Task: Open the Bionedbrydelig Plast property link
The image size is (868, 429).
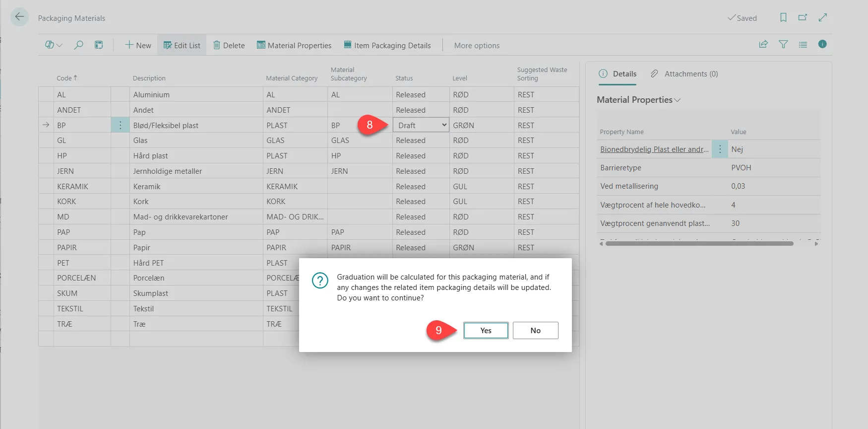Action: 654,149
